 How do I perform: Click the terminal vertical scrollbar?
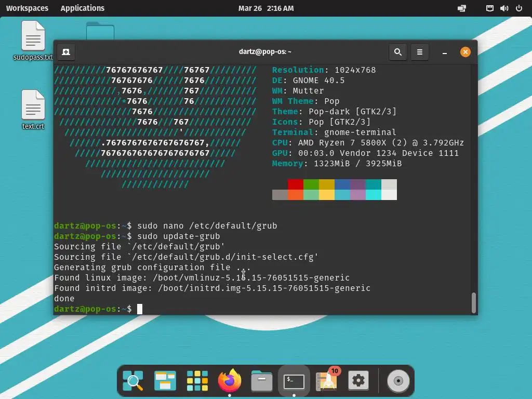pyautogui.click(x=474, y=303)
